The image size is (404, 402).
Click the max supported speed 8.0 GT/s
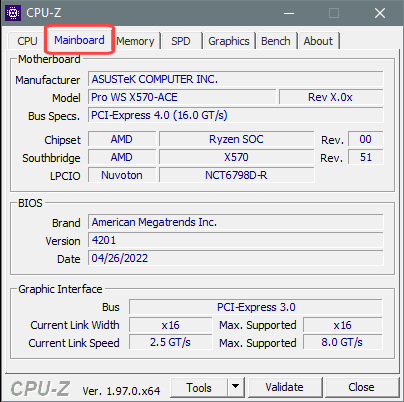click(x=343, y=342)
